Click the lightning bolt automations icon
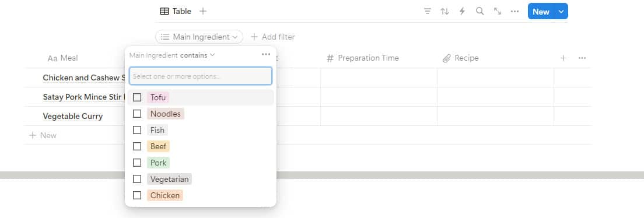Screen dimensions: 644x218 tap(462, 12)
